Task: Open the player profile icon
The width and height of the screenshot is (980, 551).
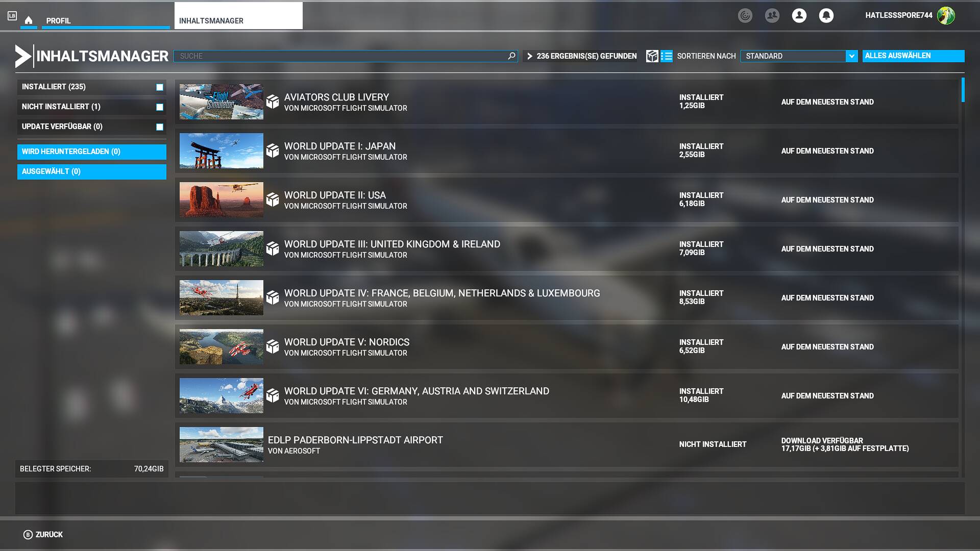Action: [x=799, y=16]
